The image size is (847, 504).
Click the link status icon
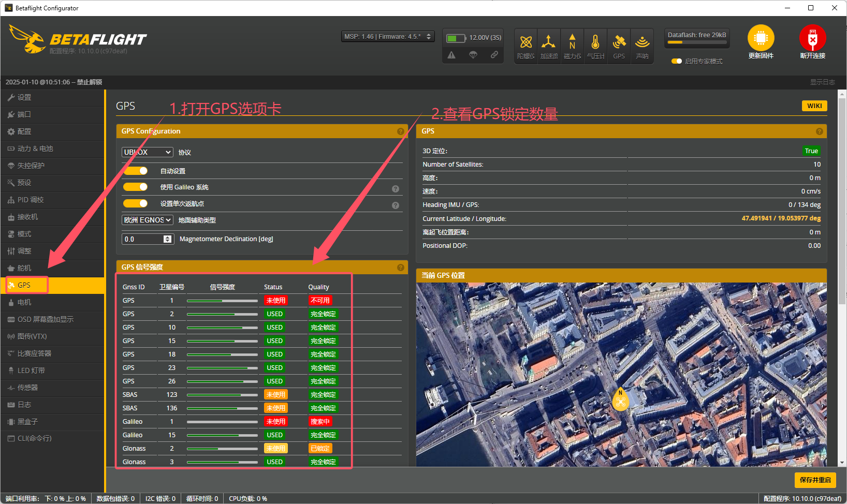point(494,55)
